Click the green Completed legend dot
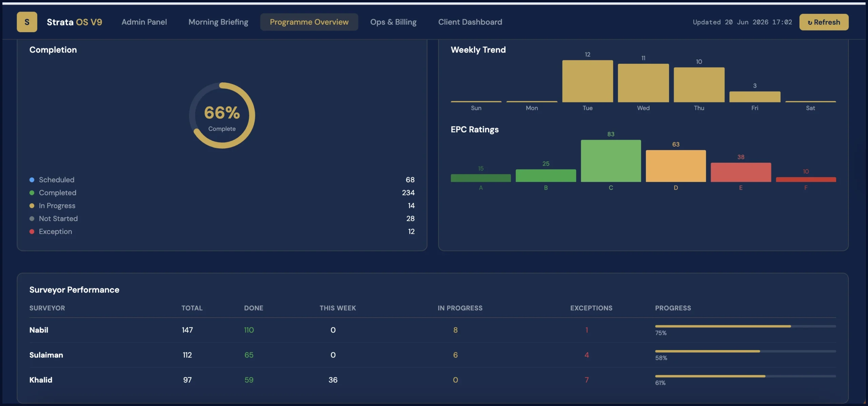This screenshot has width=868, height=406. [32, 193]
